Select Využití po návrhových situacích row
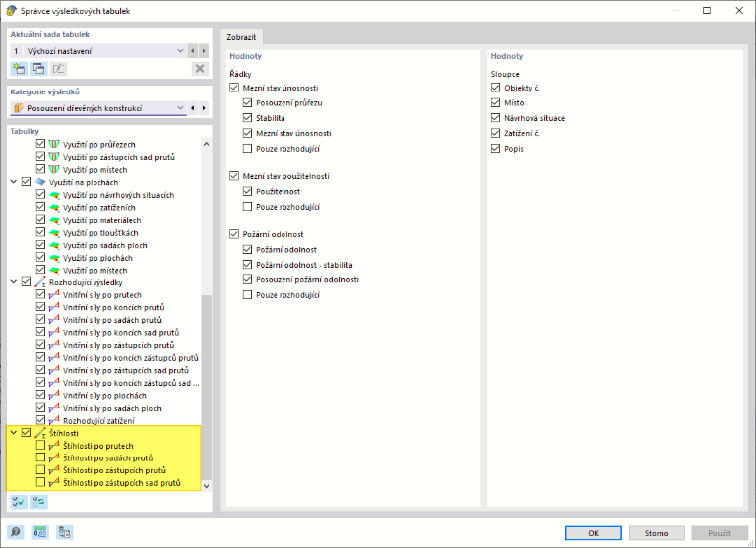756x548 pixels. pyautogui.click(x=118, y=195)
